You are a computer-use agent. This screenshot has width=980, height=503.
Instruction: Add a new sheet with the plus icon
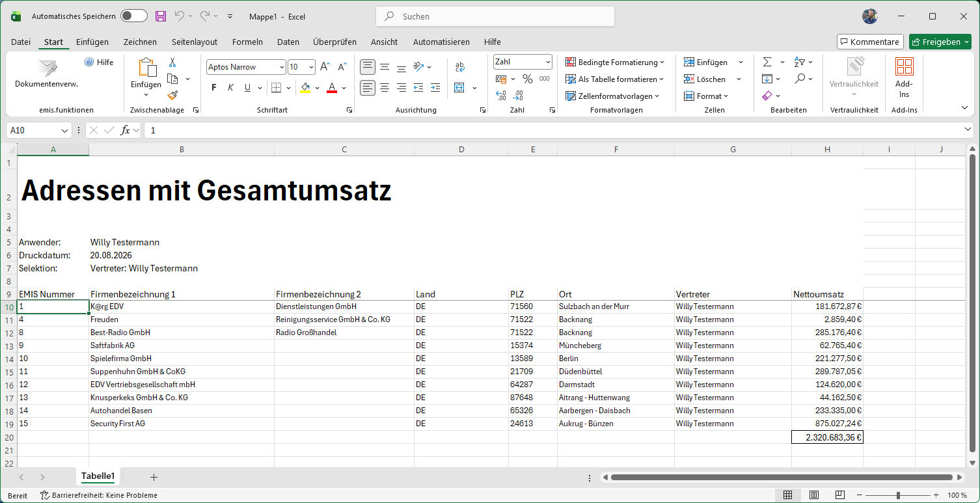pyautogui.click(x=154, y=477)
